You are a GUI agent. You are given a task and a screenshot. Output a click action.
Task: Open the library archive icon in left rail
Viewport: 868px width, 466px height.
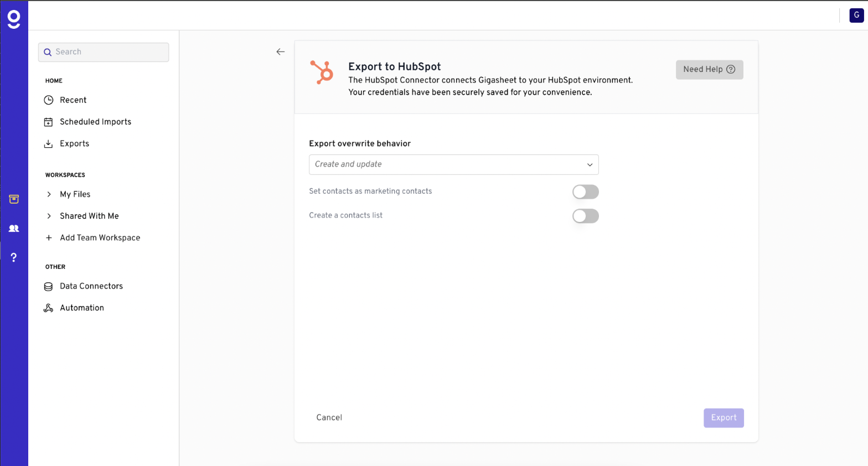tap(14, 199)
